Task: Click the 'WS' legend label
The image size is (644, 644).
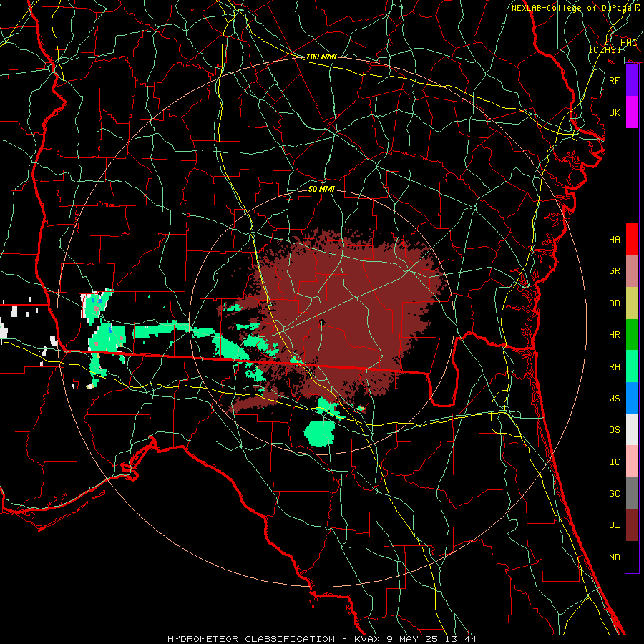Action: pyautogui.click(x=614, y=399)
